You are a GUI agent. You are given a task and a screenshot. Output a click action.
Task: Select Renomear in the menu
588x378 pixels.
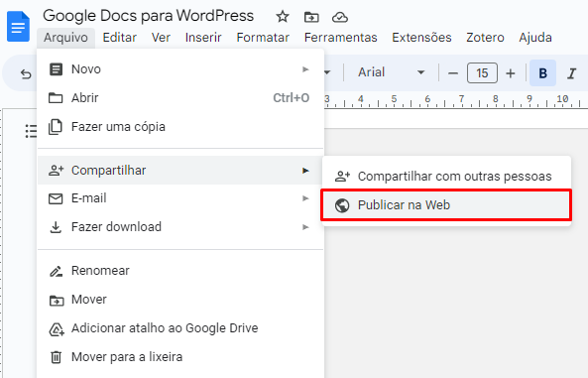pyautogui.click(x=180, y=271)
